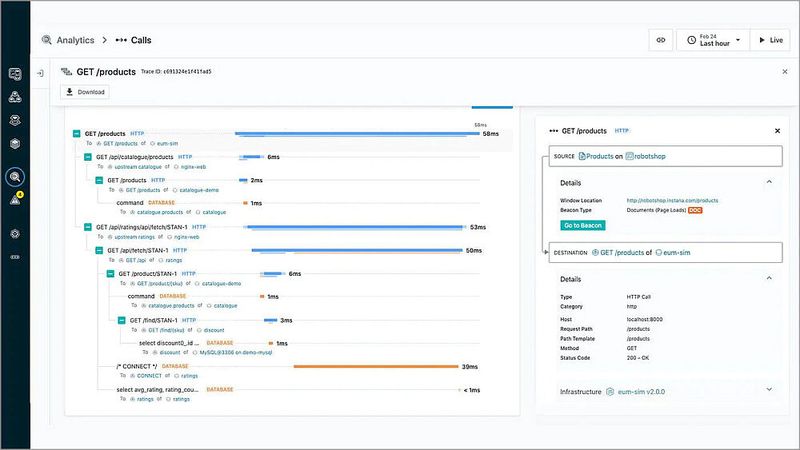This screenshot has height=450, width=800.
Task: Open the Events alert icon with badge
Action: 16,199
